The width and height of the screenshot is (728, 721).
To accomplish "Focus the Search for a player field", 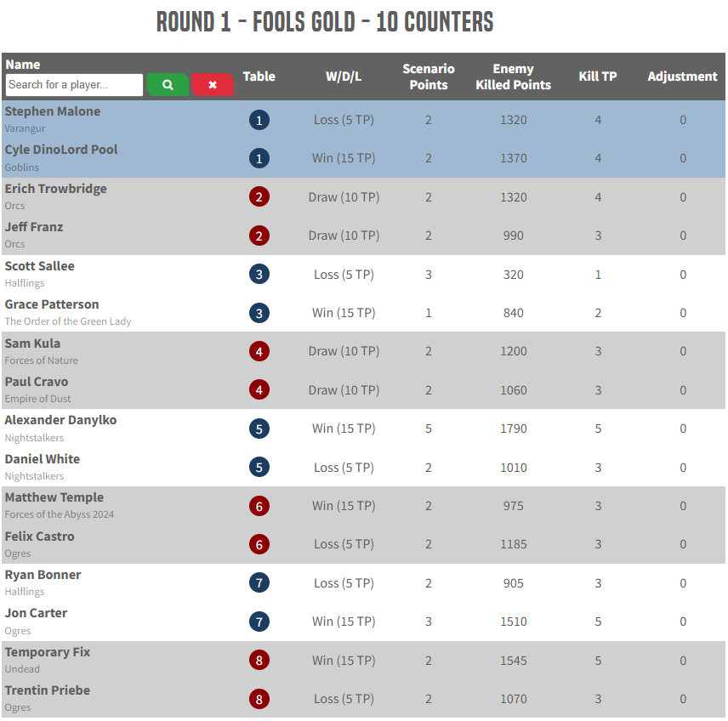I will pos(74,84).
